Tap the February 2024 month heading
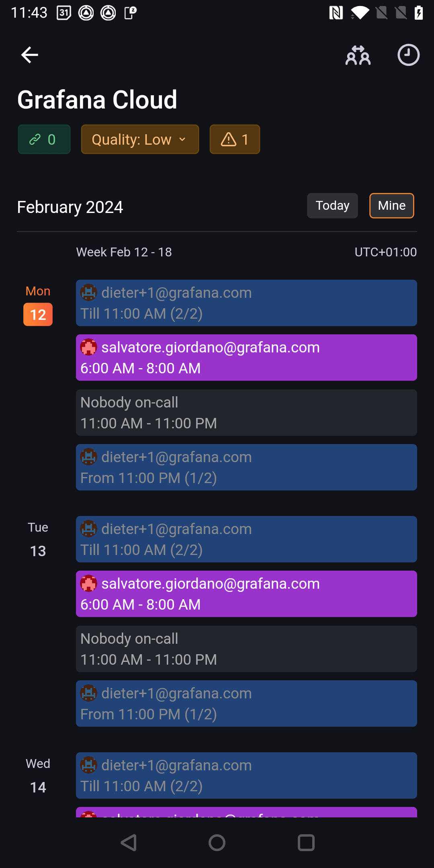Image resolution: width=434 pixels, height=868 pixels. pos(70,207)
